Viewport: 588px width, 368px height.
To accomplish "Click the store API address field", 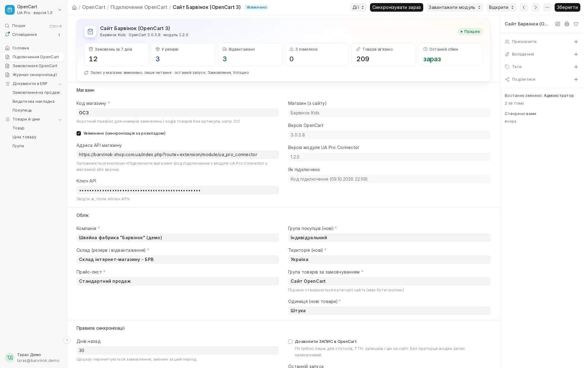I will [x=178, y=155].
